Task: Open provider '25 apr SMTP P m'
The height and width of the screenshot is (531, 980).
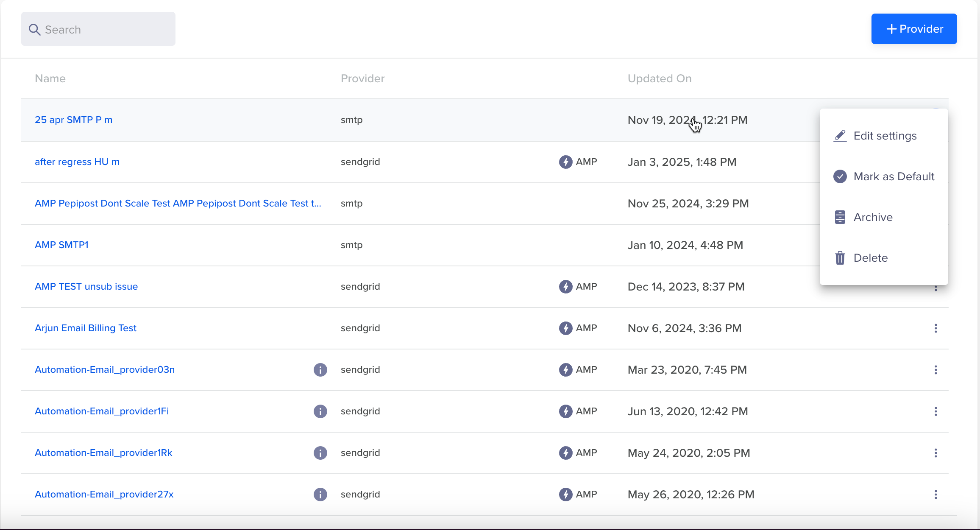Action: tap(74, 120)
